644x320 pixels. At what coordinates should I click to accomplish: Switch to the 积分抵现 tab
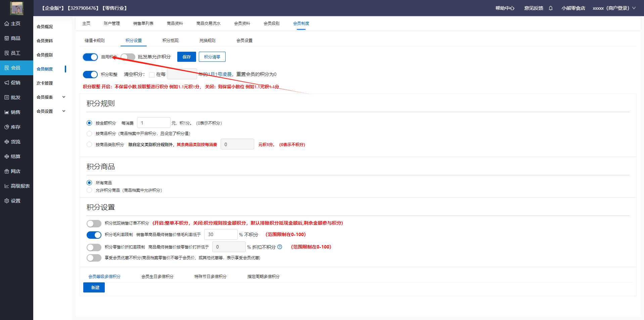[x=171, y=41]
